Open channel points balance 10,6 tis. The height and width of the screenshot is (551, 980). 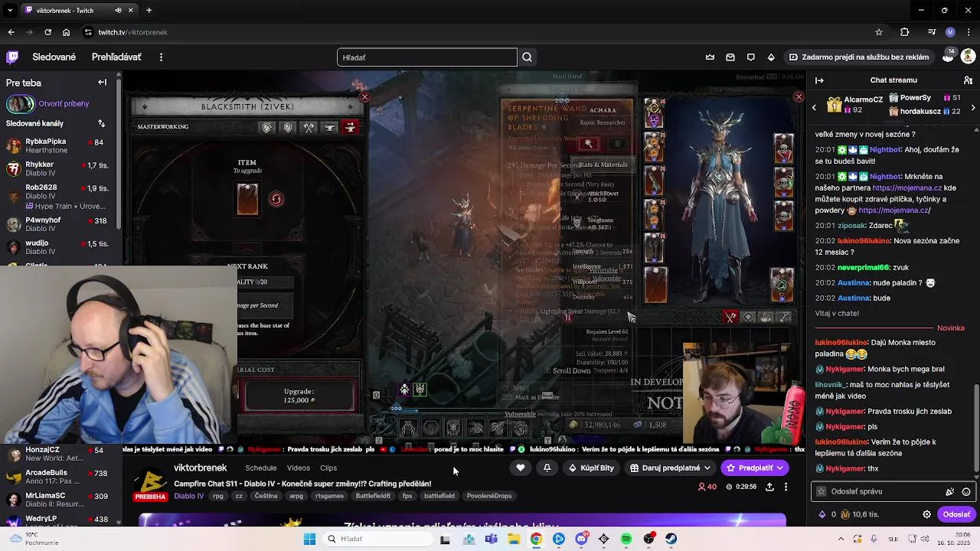point(859,514)
